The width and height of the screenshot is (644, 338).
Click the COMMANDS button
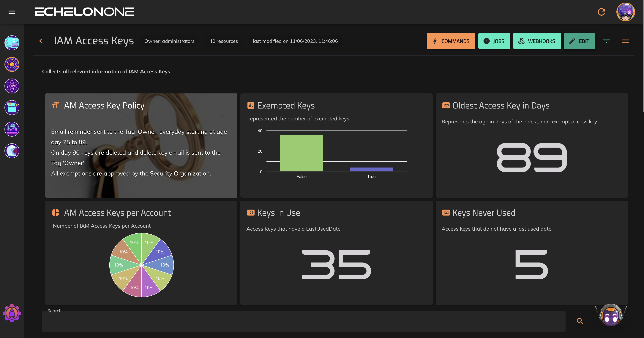[451, 41]
